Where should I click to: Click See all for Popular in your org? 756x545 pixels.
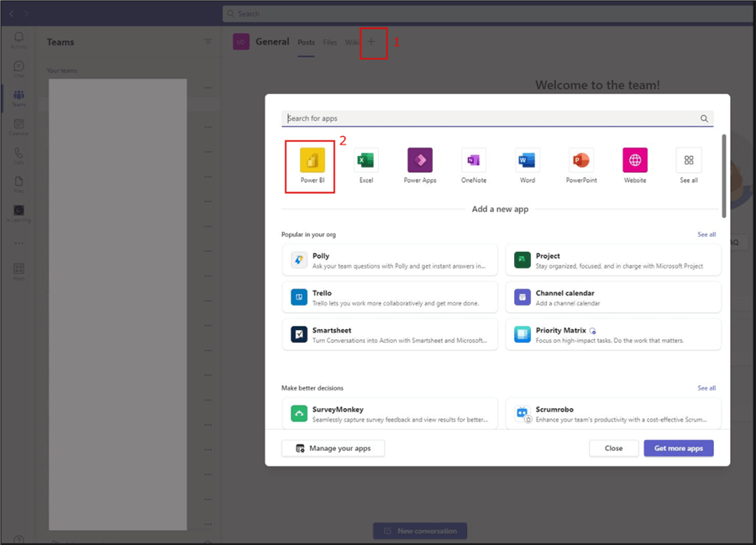(x=706, y=234)
